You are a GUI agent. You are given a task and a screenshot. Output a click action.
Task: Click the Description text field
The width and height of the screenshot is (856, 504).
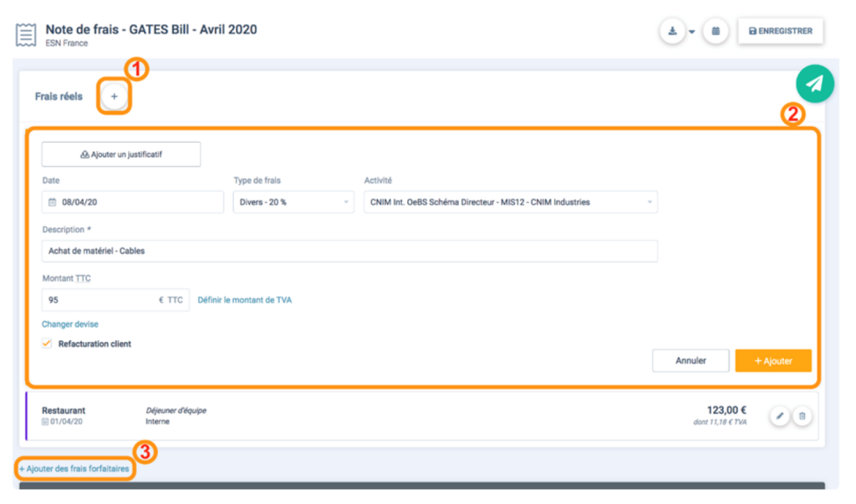349,251
